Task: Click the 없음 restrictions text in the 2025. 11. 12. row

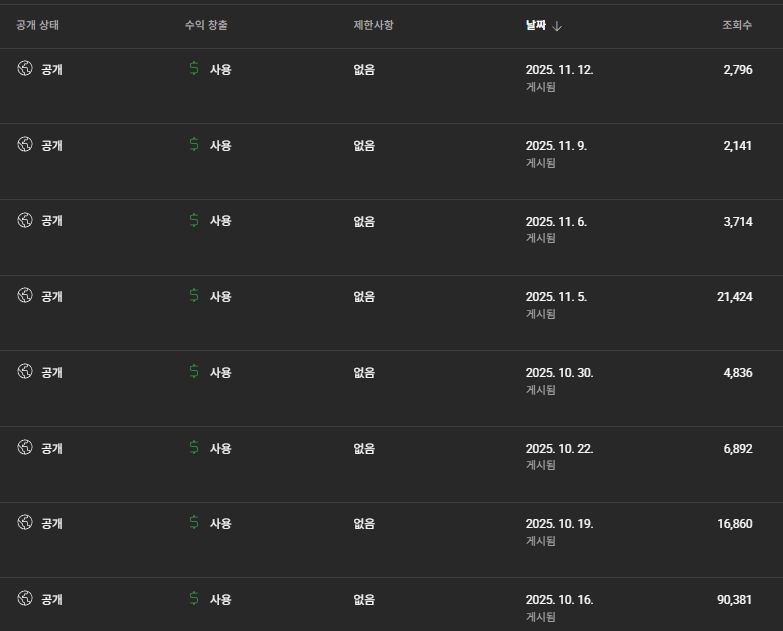Action: 364,70
